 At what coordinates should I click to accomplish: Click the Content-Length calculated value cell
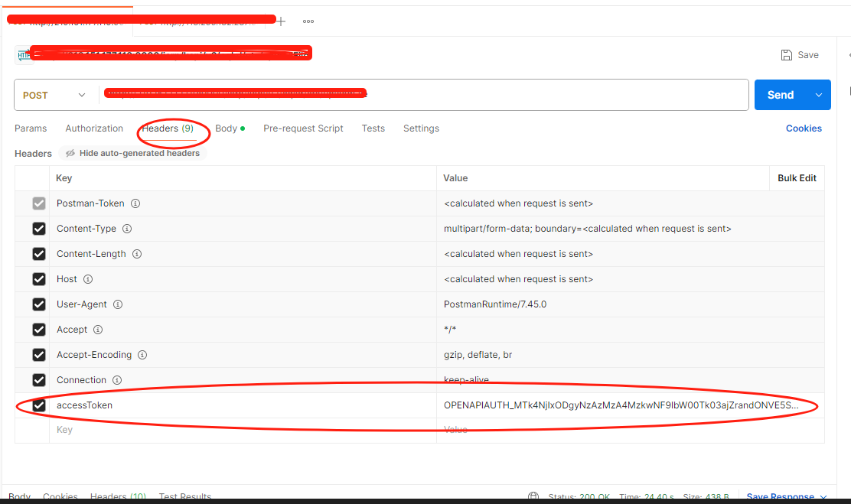(x=630, y=254)
